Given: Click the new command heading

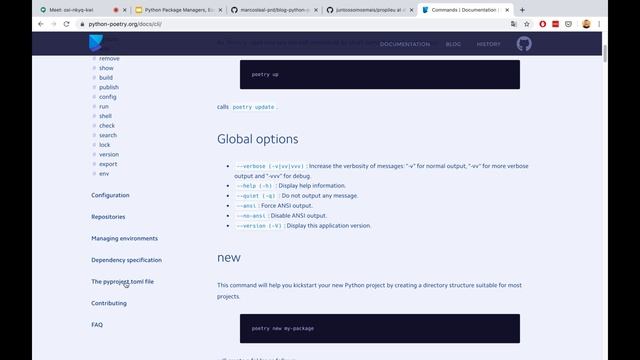Looking at the screenshot, I should click(229, 258).
